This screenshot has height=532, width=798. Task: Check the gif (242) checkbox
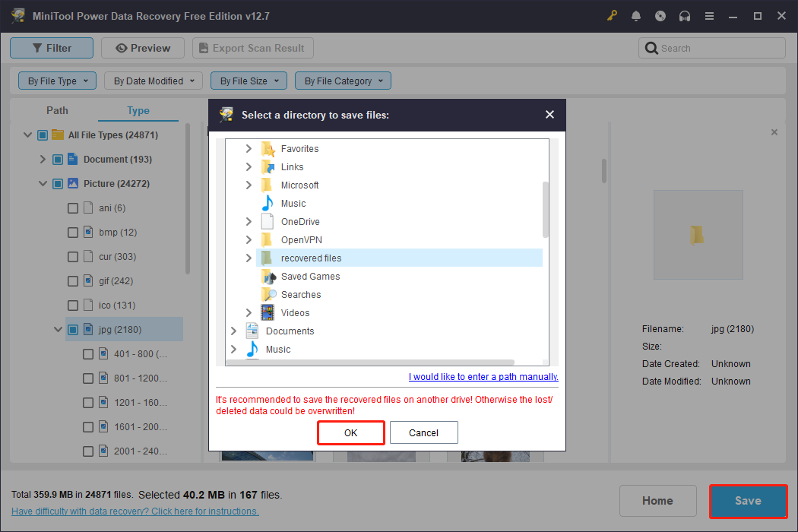click(73, 280)
